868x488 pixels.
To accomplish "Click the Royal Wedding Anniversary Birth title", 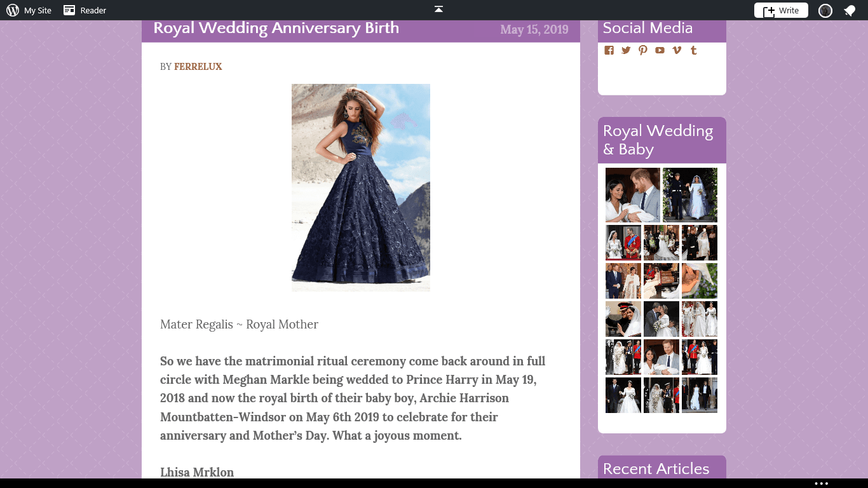I will (276, 28).
